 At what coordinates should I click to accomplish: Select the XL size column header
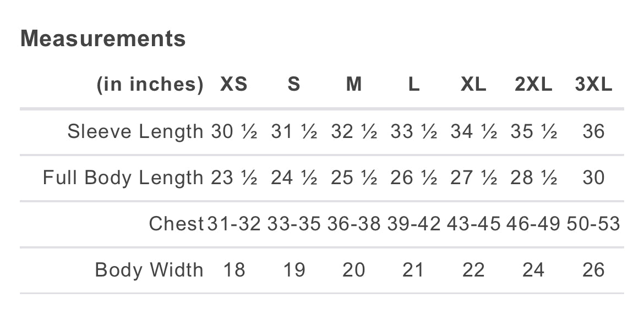coord(473,85)
